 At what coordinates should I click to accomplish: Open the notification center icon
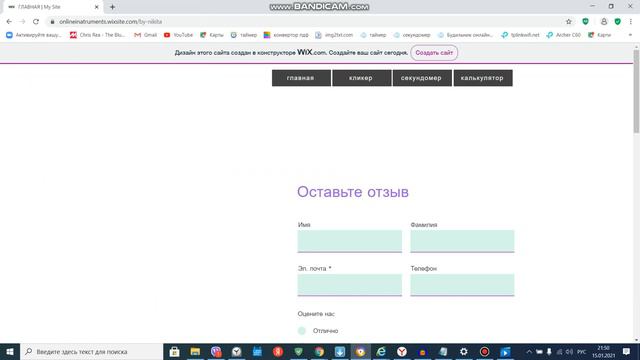[x=627, y=351]
